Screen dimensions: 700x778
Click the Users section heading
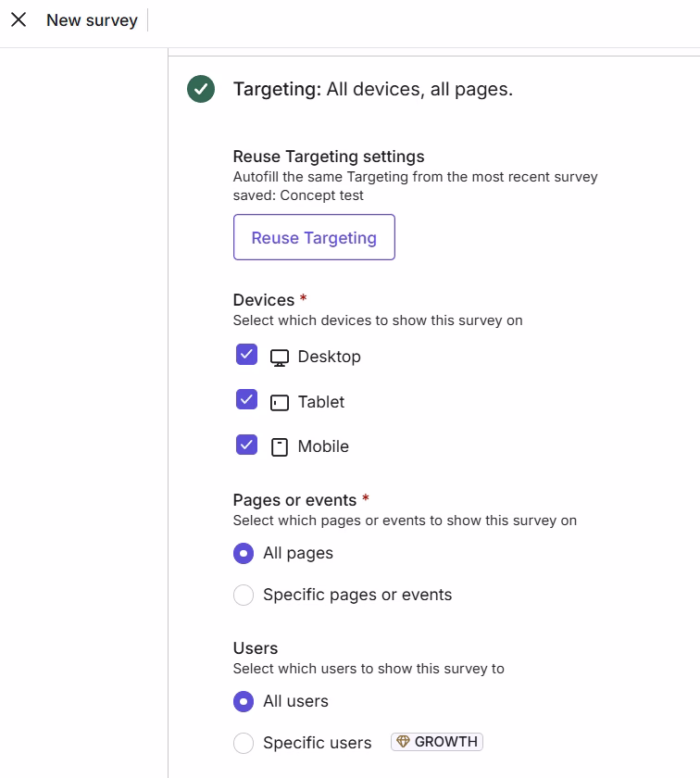coord(256,647)
